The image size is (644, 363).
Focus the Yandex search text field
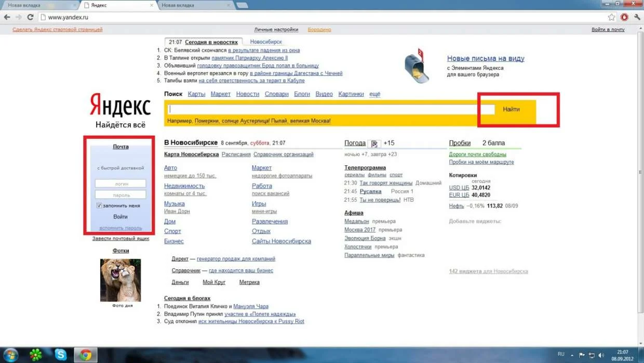click(331, 109)
